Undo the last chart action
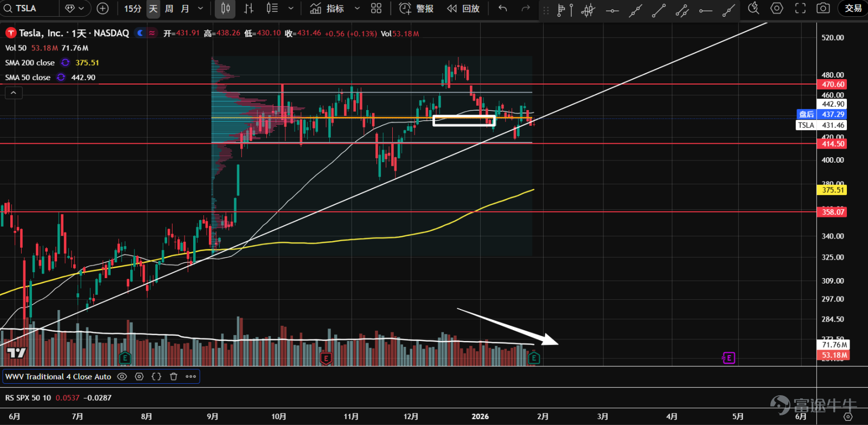Image resolution: width=868 pixels, height=425 pixels. pyautogui.click(x=503, y=8)
